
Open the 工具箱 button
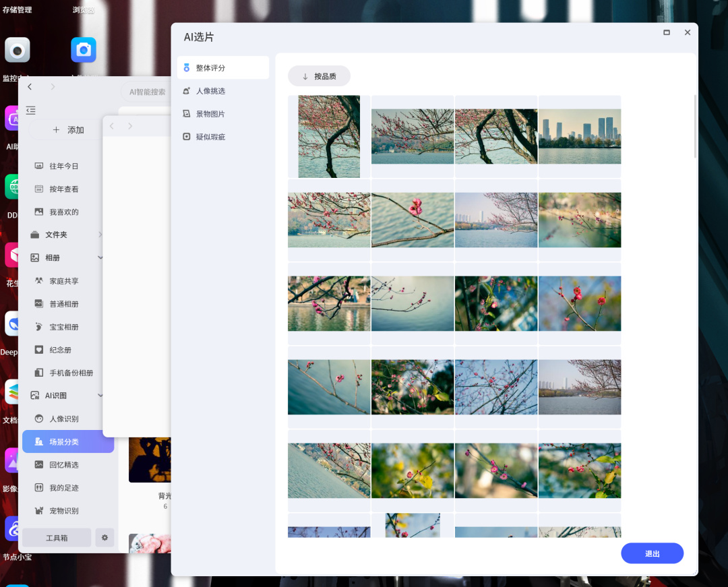coord(57,538)
